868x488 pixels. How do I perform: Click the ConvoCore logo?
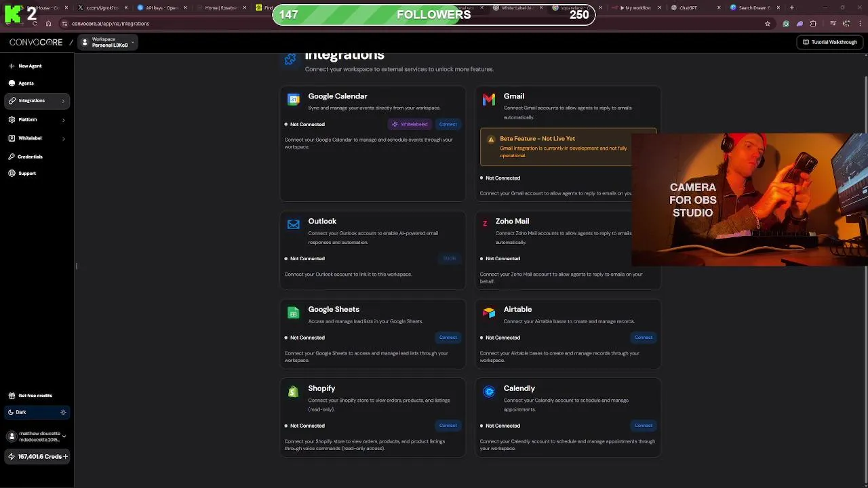(36, 42)
